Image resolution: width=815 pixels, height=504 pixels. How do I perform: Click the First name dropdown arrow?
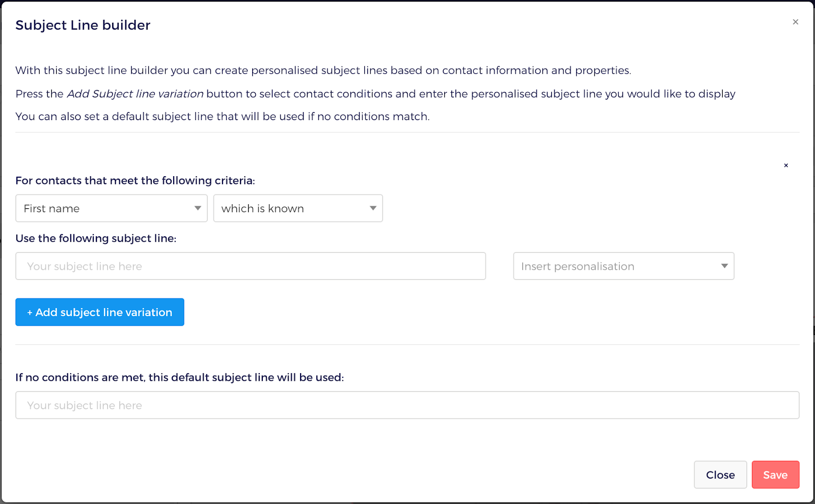[198, 208]
